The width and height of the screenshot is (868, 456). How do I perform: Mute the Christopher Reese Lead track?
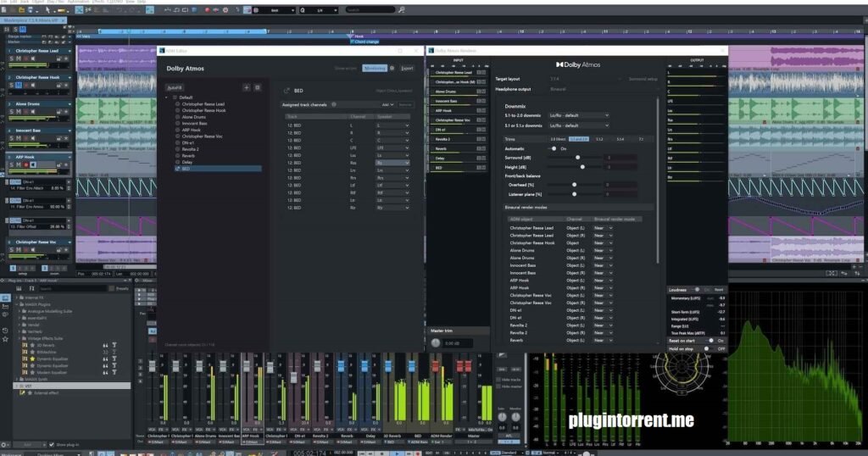coord(19,58)
